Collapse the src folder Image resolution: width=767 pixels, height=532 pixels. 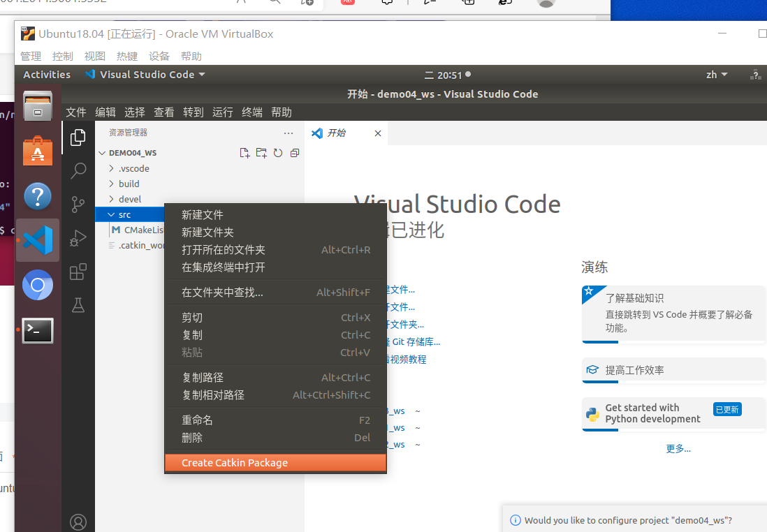point(112,214)
